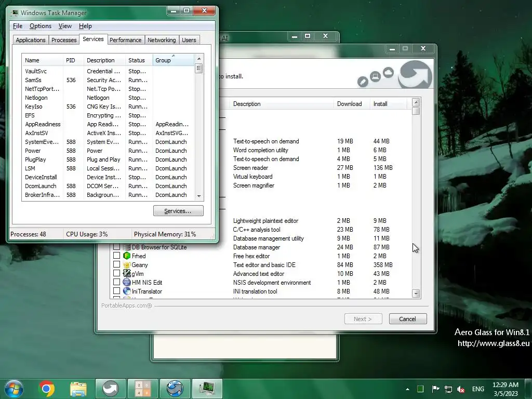The height and width of the screenshot is (399, 532).
Task: Click the volume muted tray icon
Action: pyautogui.click(x=460, y=389)
